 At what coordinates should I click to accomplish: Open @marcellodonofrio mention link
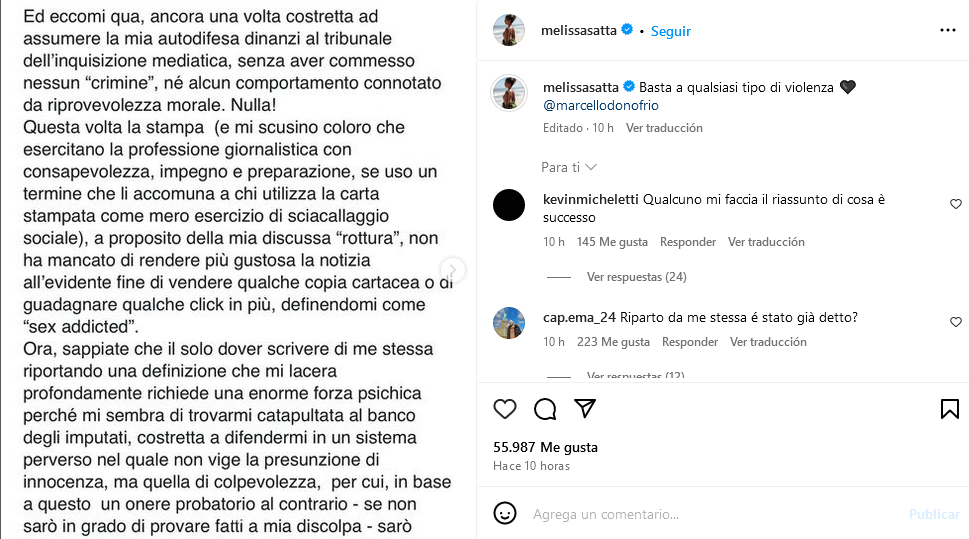(x=600, y=105)
